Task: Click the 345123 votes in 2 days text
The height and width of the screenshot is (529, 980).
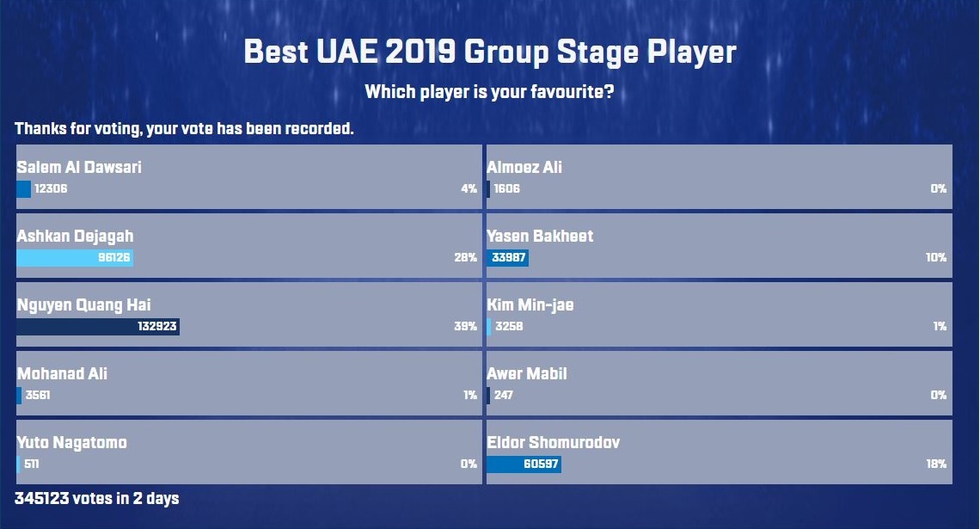Action: tap(97, 498)
